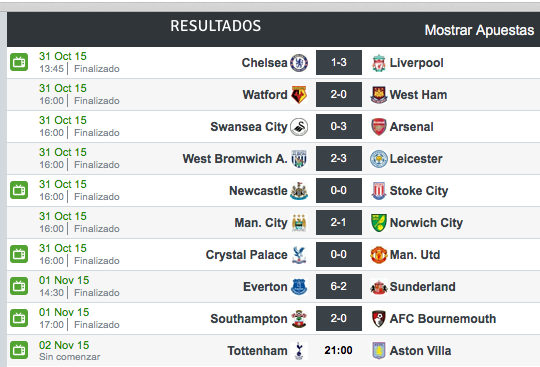The height and width of the screenshot is (367, 540).
Task: Click the Leicester club badge
Action: (379, 159)
